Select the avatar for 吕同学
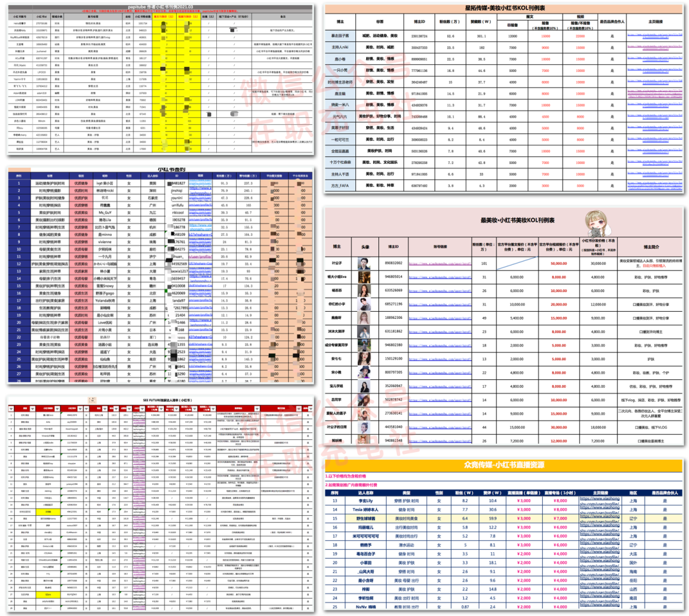The width and height of the screenshot is (689, 616). (x=364, y=400)
